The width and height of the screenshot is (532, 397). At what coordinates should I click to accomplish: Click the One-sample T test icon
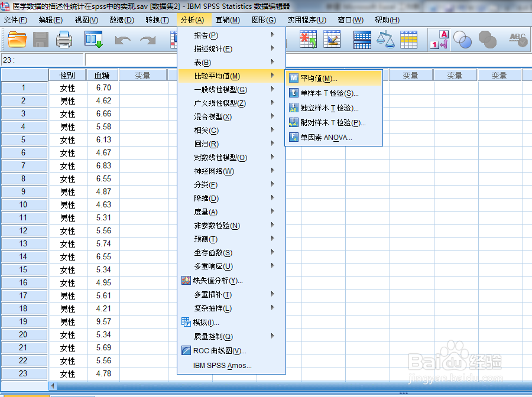[293, 93]
